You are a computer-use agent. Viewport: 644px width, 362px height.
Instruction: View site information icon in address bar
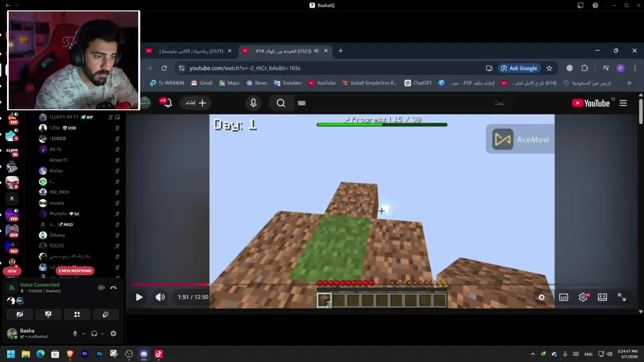coord(182,68)
